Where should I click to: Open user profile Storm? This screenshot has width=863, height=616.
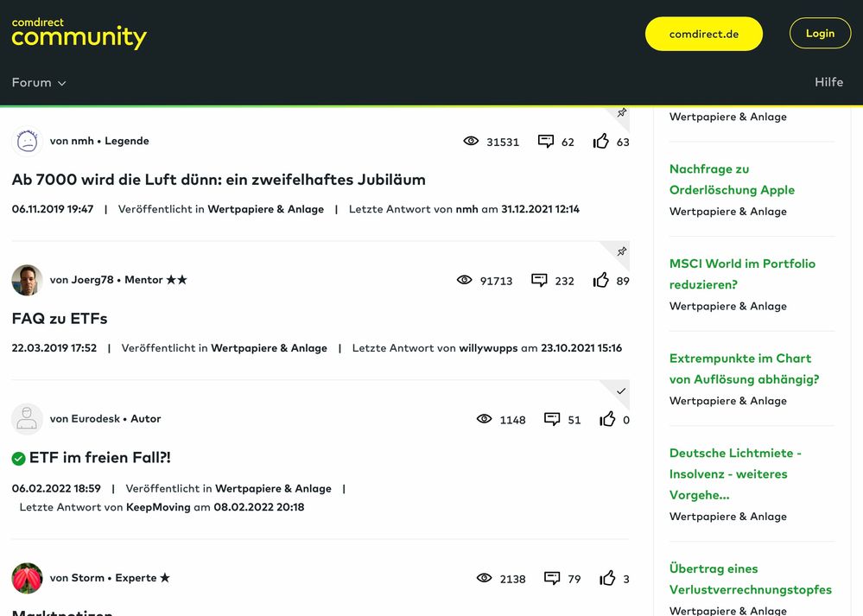[88, 577]
